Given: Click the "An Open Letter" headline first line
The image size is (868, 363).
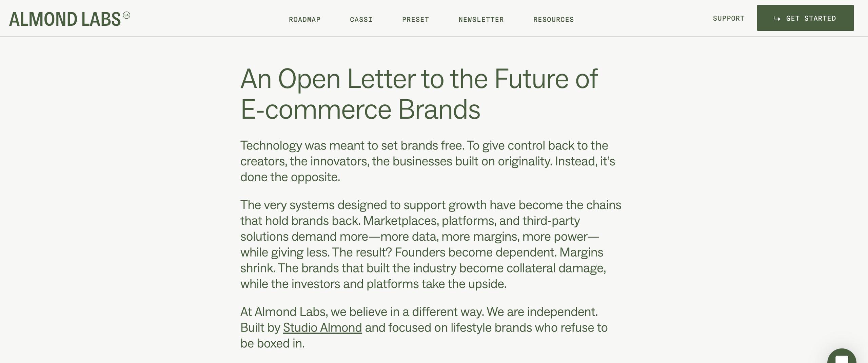Looking at the screenshot, I should pyautogui.click(x=419, y=79).
